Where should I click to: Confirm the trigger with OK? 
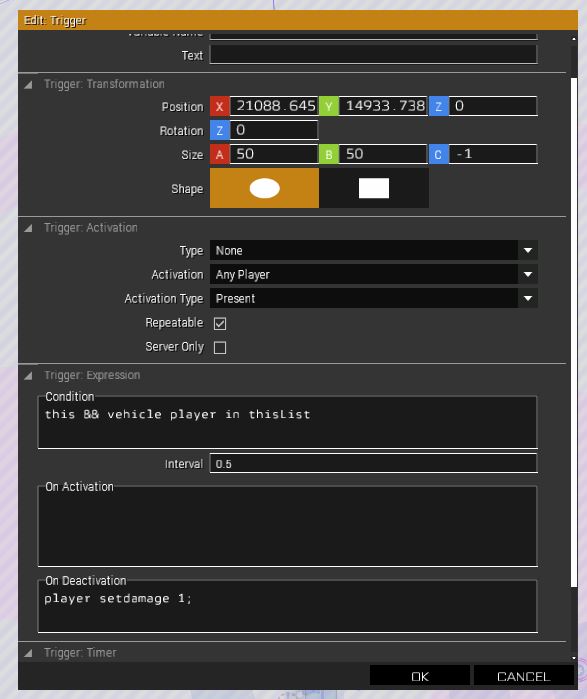tap(419, 676)
